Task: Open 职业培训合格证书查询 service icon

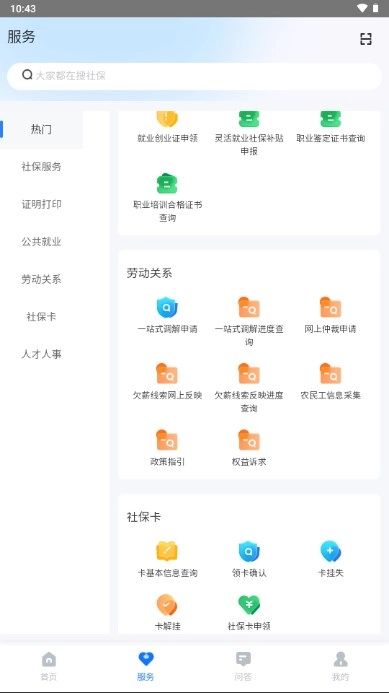Action: click(167, 183)
